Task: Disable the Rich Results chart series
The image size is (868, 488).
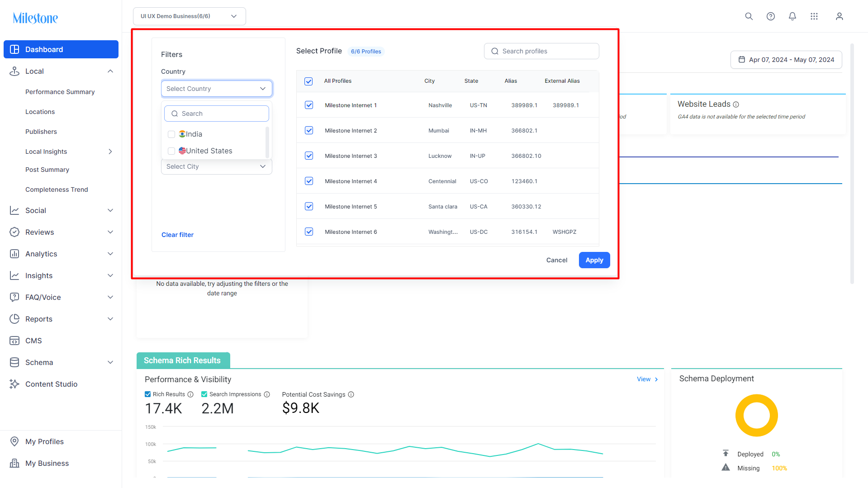Action: point(147,394)
